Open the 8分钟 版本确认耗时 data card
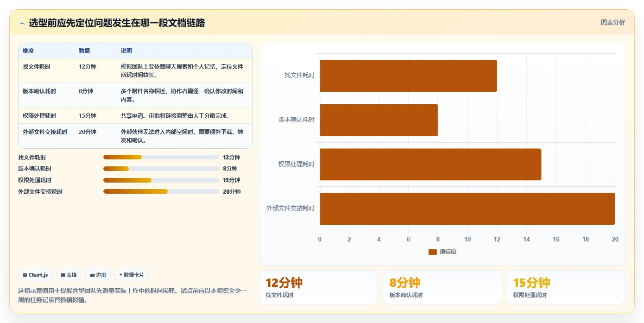Image resolution: width=644 pixels, height=323 pixels. [x=442, y=287]
